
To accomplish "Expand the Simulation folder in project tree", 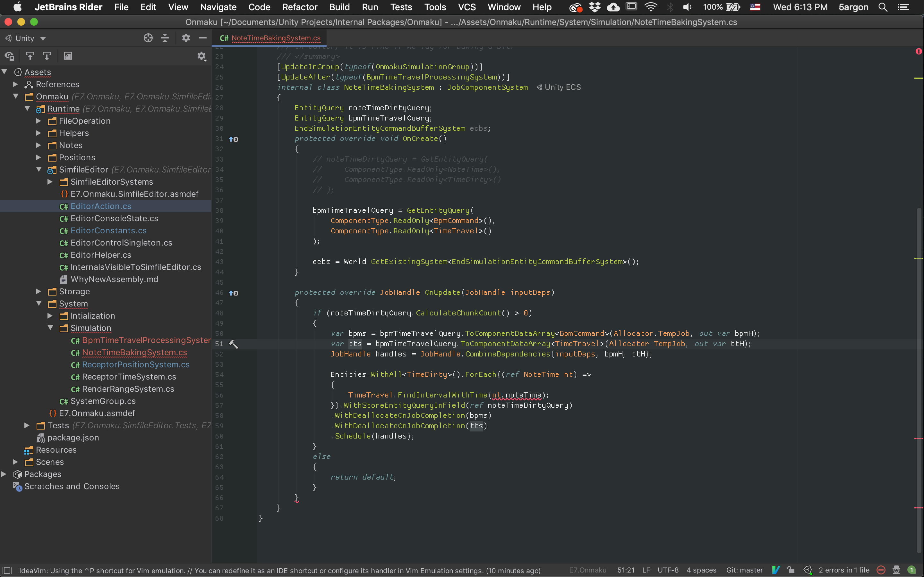I will coord(51,327).
